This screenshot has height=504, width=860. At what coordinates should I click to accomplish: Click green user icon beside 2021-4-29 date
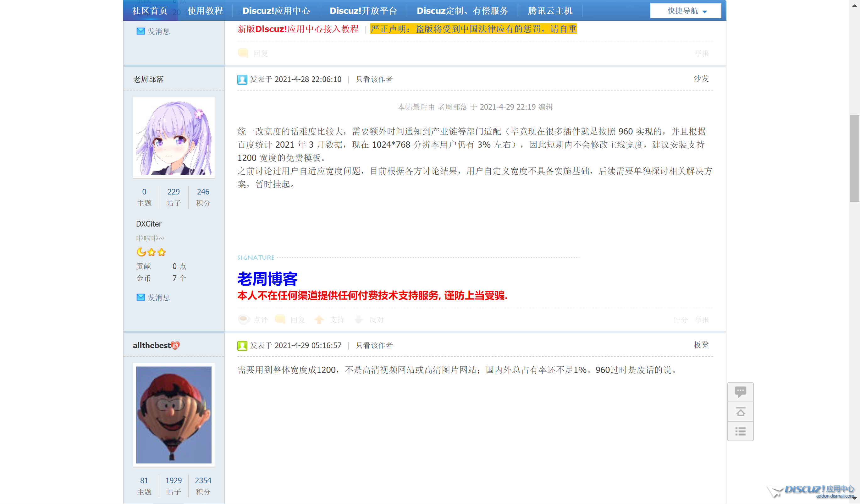242,346
